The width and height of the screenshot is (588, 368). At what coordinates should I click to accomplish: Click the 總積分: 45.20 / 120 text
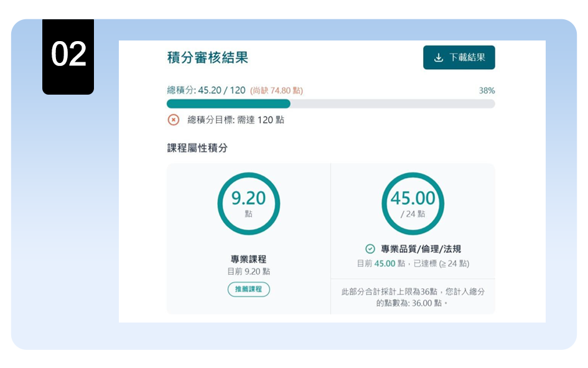click(x=206, y=90)
